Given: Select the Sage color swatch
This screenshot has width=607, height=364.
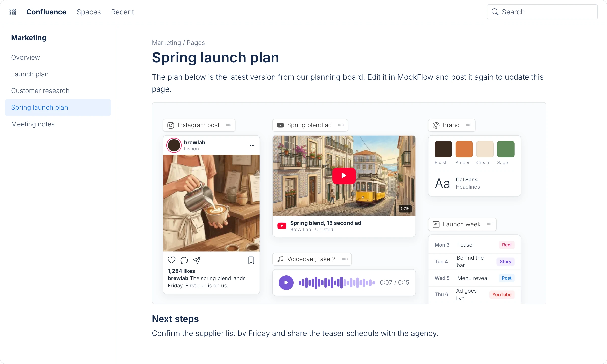Looking at the screenshot, I should click(506, 149).
